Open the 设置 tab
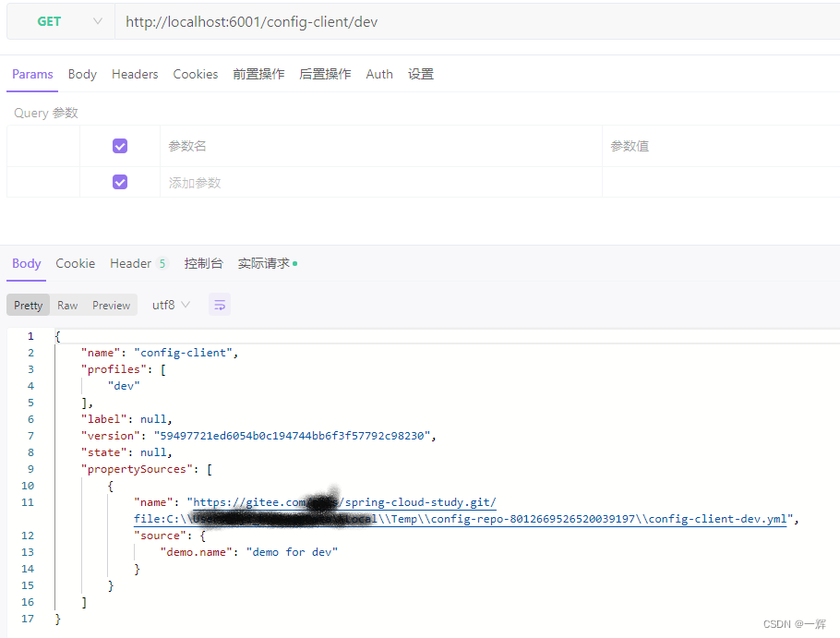 [421, 74]
